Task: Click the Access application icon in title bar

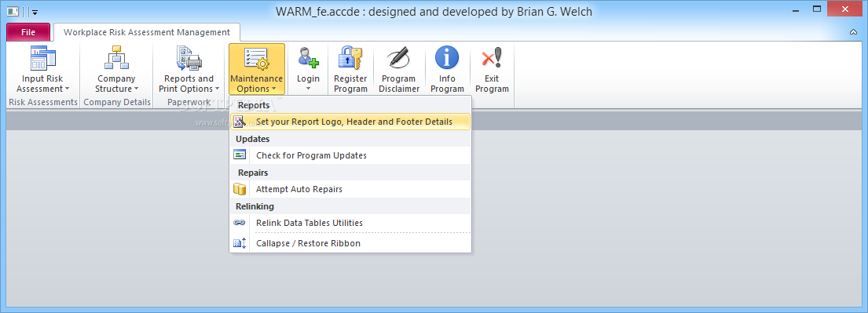Action: [13, 11]
